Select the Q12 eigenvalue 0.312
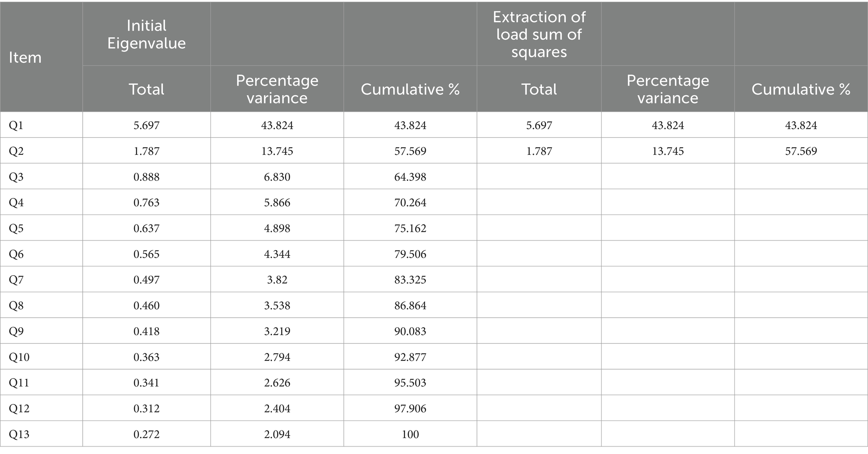Viewport: 868px width, 454px height. point(146,408)
